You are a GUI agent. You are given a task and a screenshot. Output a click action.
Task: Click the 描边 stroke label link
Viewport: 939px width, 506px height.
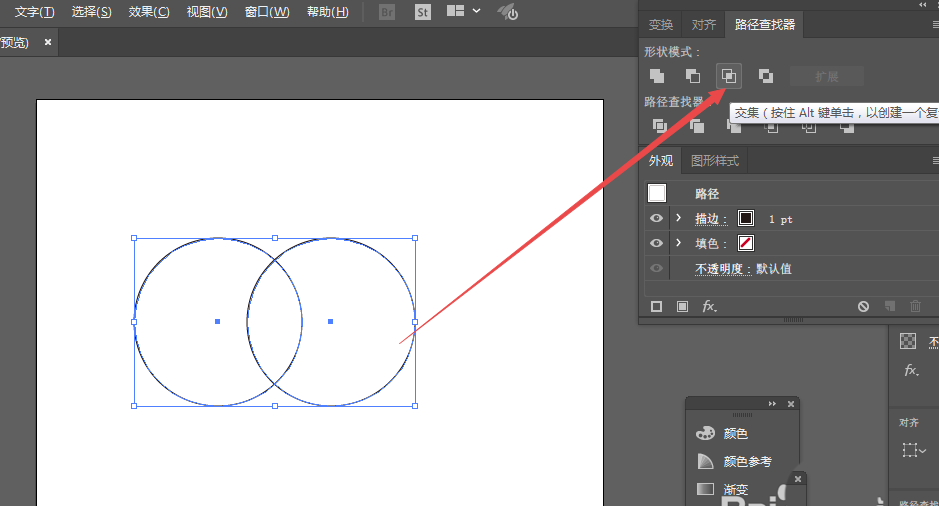point(710,219)
